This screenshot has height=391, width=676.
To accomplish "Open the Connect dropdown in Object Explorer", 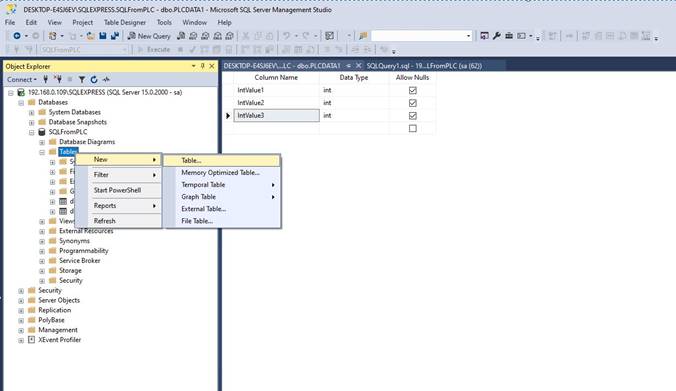I will (22, 79).
